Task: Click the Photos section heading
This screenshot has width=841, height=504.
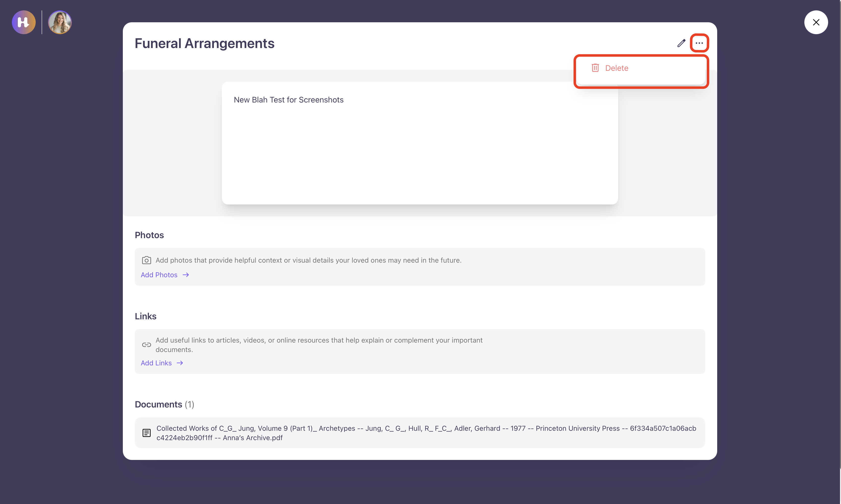Action: tap(149, 235)
